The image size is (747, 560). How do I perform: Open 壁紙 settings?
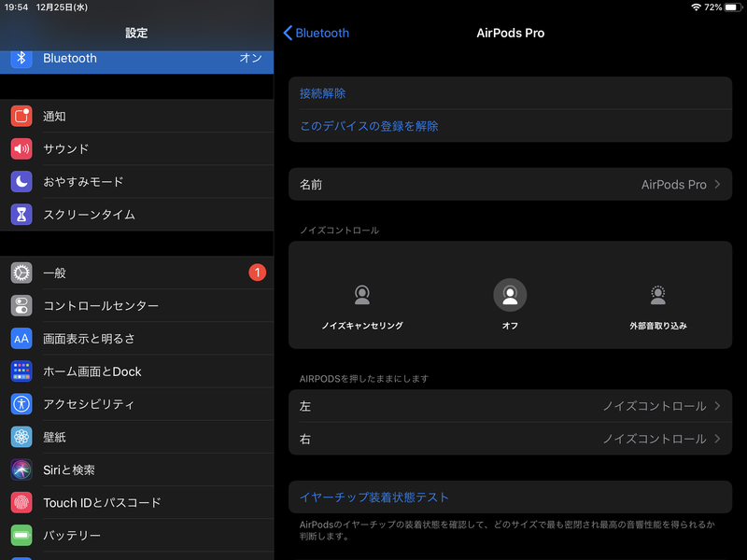(136, 437)
